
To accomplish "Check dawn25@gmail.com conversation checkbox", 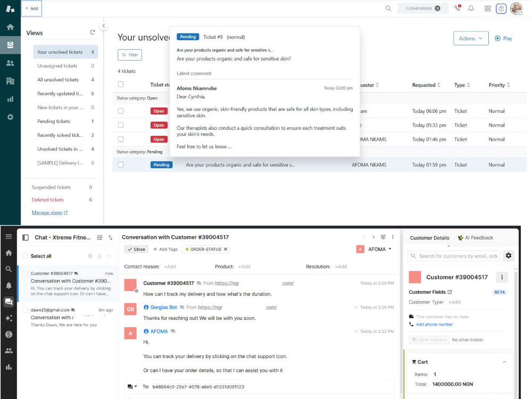I will pos(26,310).
